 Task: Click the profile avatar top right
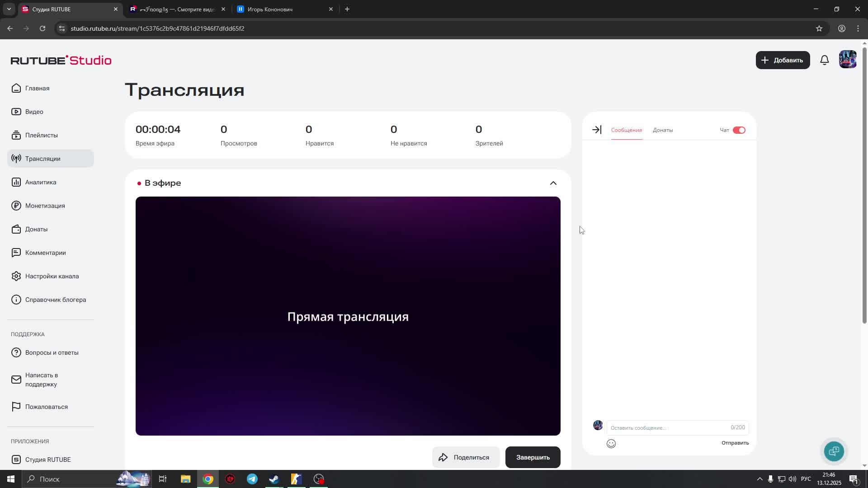[848, 59]
